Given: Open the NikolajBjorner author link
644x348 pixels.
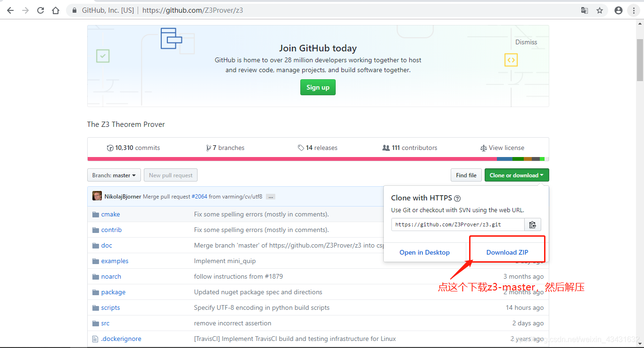Looking at the screenshot, I should [123, 196].
